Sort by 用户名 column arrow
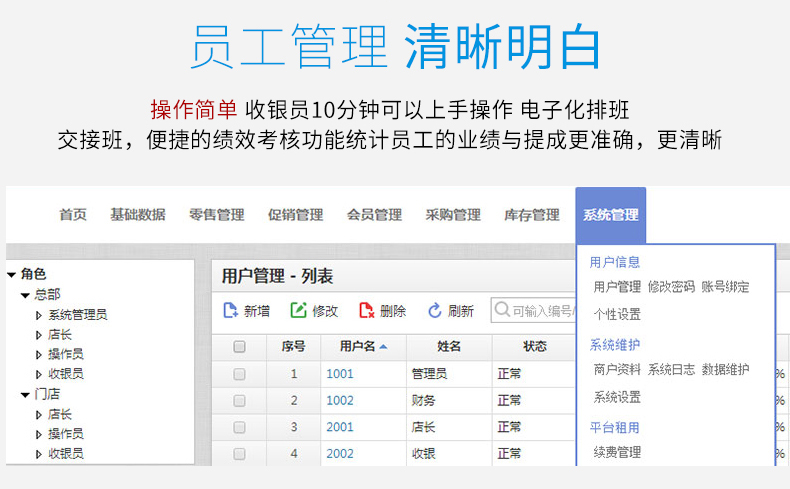 [384, 346]
